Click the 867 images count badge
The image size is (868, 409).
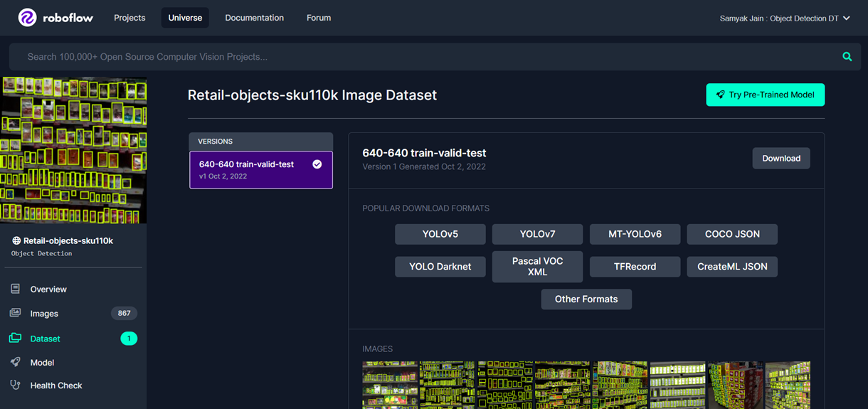[124, 314]
